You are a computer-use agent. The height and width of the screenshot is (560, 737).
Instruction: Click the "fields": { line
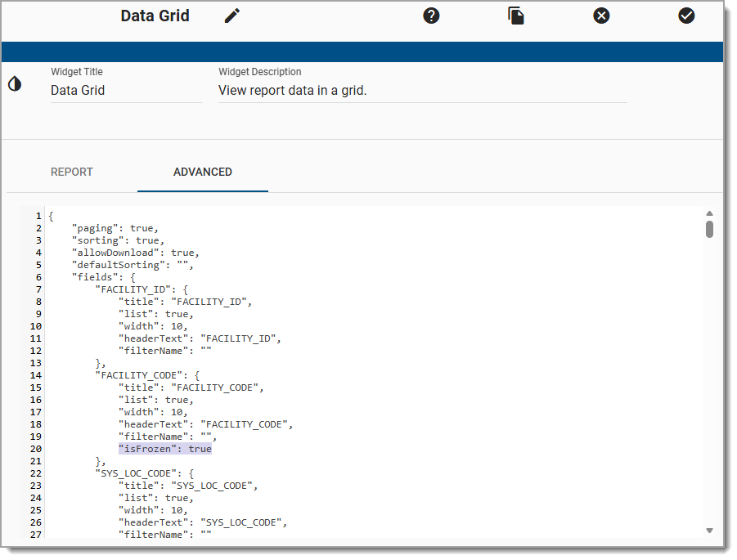click(x=103, y=277)
